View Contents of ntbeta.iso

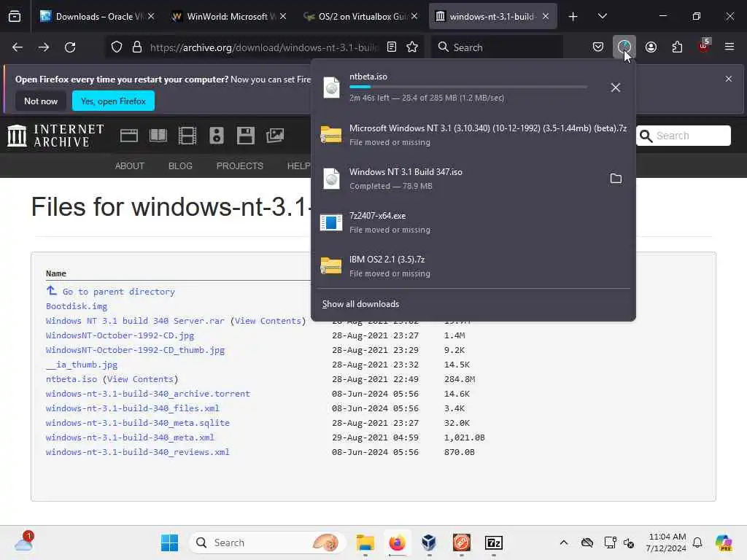(x=140, y=379)
